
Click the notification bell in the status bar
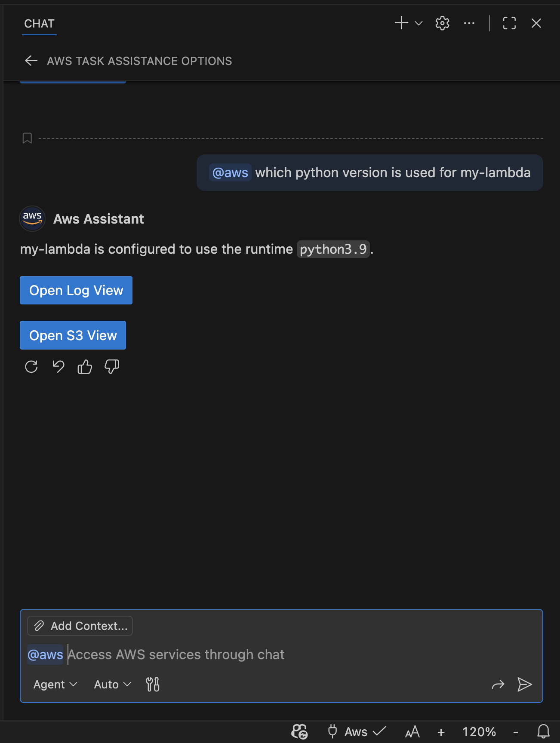click(x=543, y=732)
